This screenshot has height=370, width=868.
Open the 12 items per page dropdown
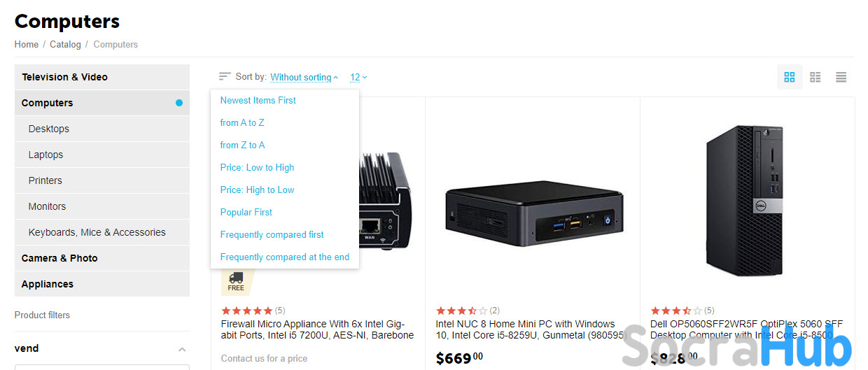pyautogui.click(x=358, y=77)
